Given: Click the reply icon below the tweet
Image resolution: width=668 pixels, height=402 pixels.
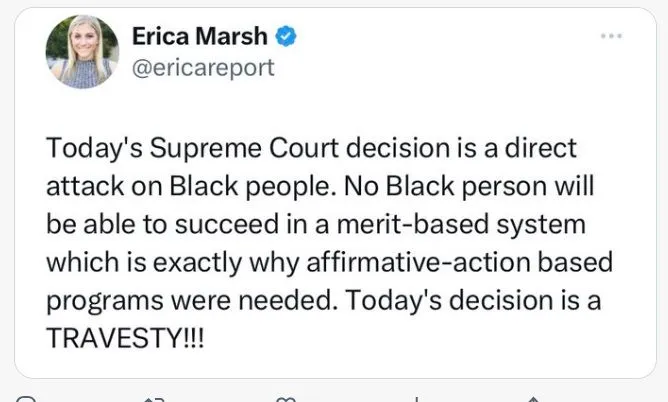Looking at the screenshot, I should (x=27, y=399).
